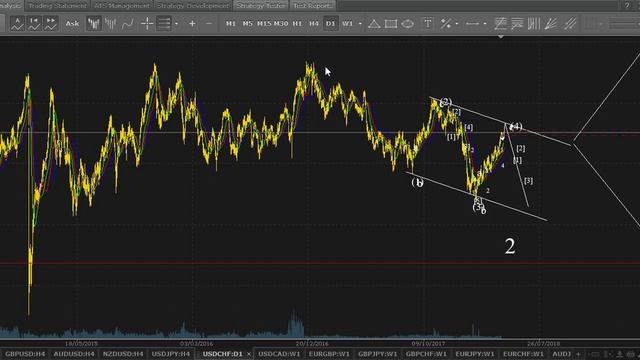The height and width of the screenshot is (360, 640).
Task: Open the AUDUSD:H4 chart tab
Action: 74,354
